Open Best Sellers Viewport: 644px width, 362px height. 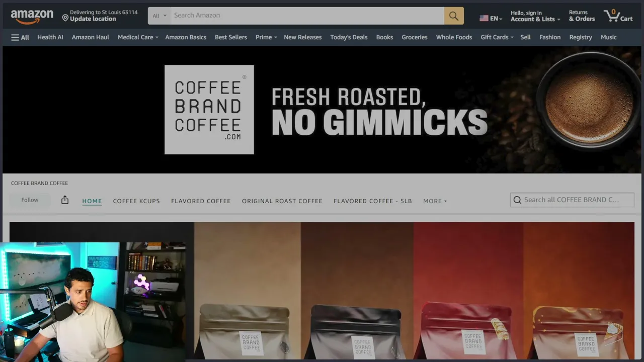(231, 37)
